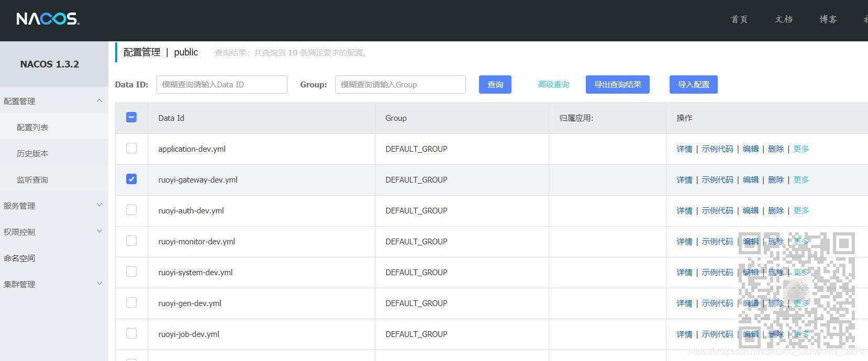Open 更多 menu for ruoyi-auth-dev.yml
The width and height of the screenshot is (868, 361).
pos(801,210)
